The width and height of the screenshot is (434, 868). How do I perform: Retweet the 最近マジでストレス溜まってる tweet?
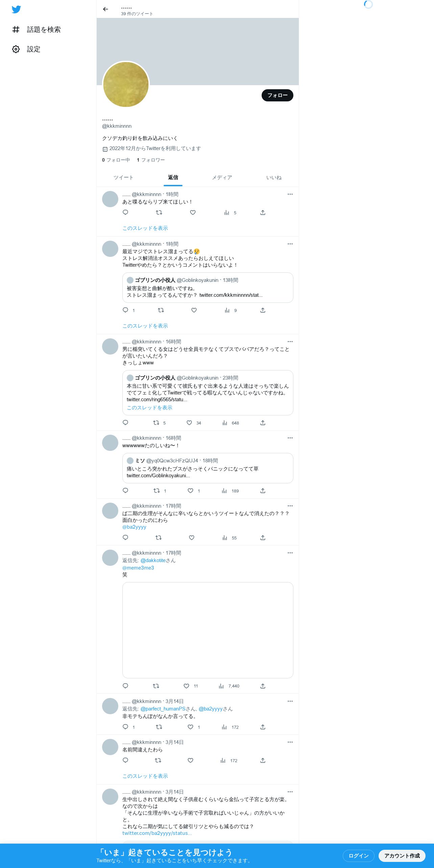pos(161,310)
